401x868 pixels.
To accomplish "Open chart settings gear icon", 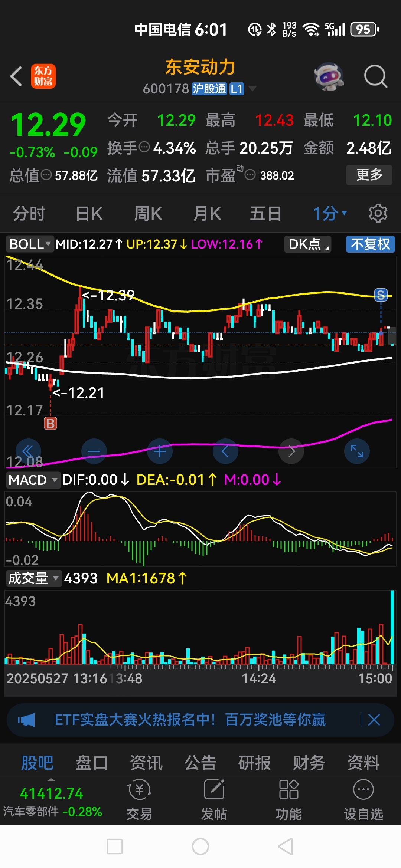I will pyautogui.click(x=378, y=213).
